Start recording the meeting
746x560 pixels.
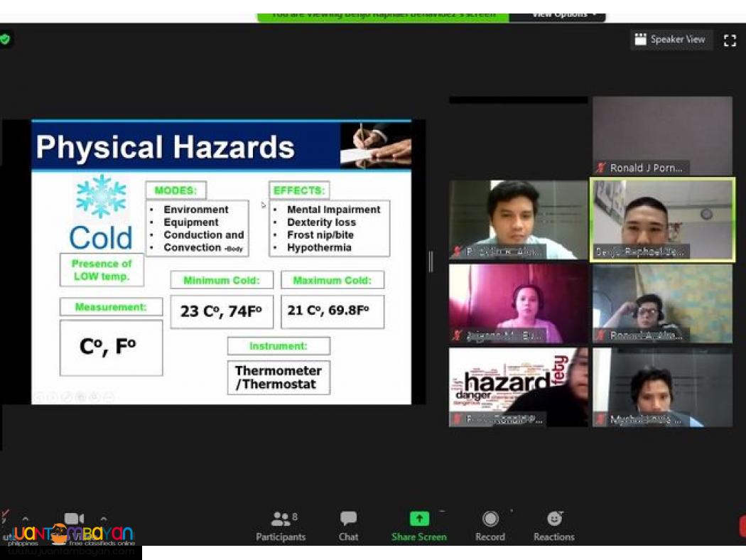(490, 519)
